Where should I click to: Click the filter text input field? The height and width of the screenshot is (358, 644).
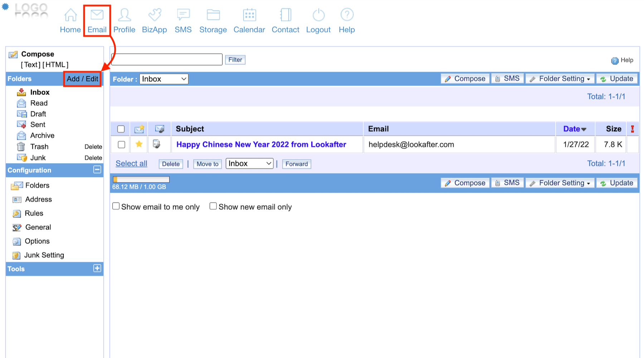[167, 59]
